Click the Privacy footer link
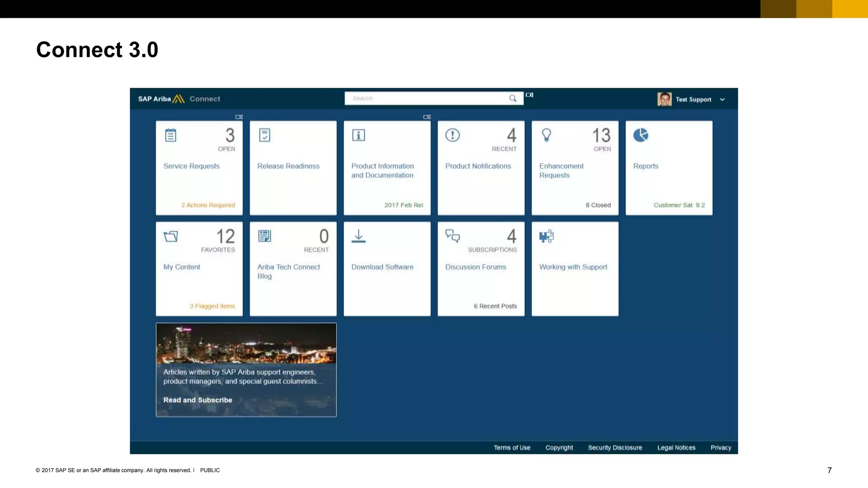 pos(721,447)
